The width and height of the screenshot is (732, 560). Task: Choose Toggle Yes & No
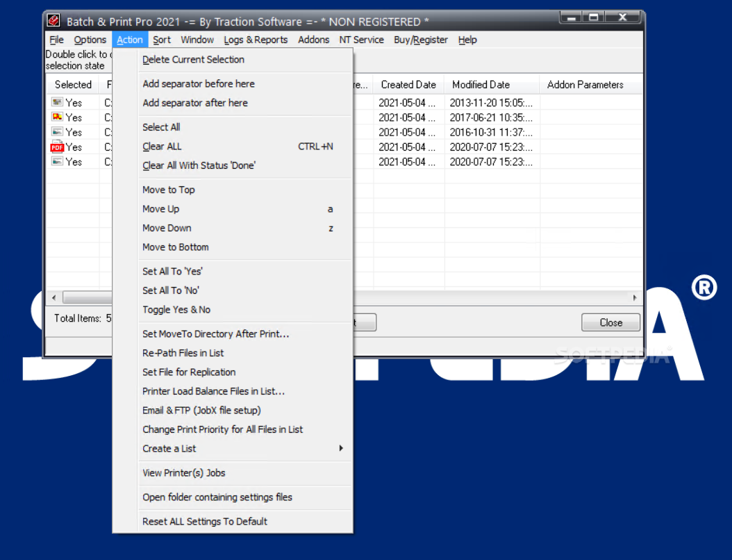(x=233, y=310)
